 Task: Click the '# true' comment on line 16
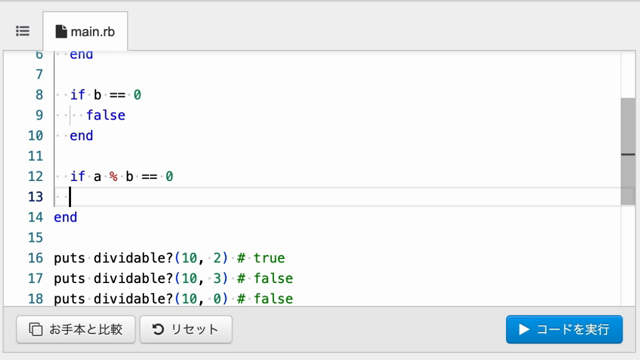pyautogui.click(x=261, y=258)
